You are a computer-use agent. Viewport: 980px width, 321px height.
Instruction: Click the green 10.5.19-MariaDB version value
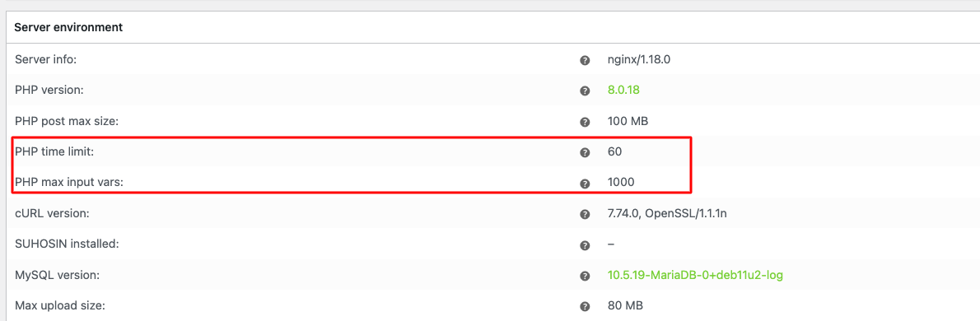click(695, 276)
